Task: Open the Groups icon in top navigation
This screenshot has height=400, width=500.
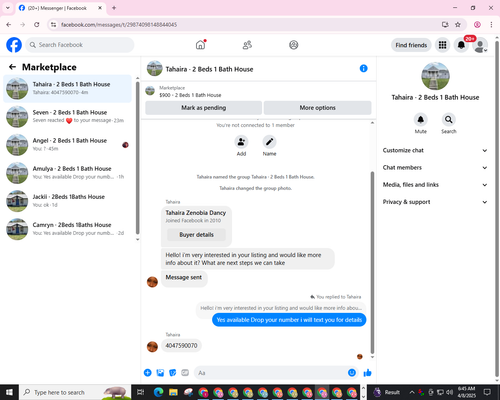Action: [294, 45]
